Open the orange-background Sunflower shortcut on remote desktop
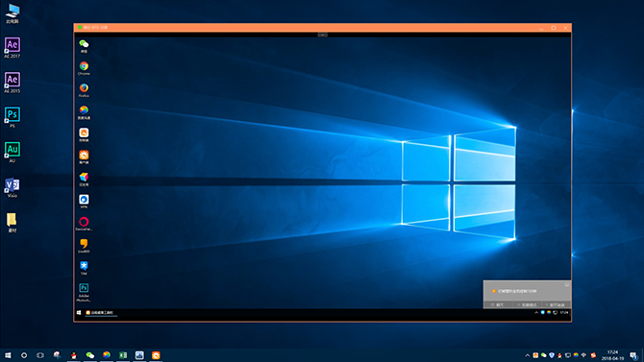Image resolution: width=644 pixels, height=362 pixels. pos(84,157)
